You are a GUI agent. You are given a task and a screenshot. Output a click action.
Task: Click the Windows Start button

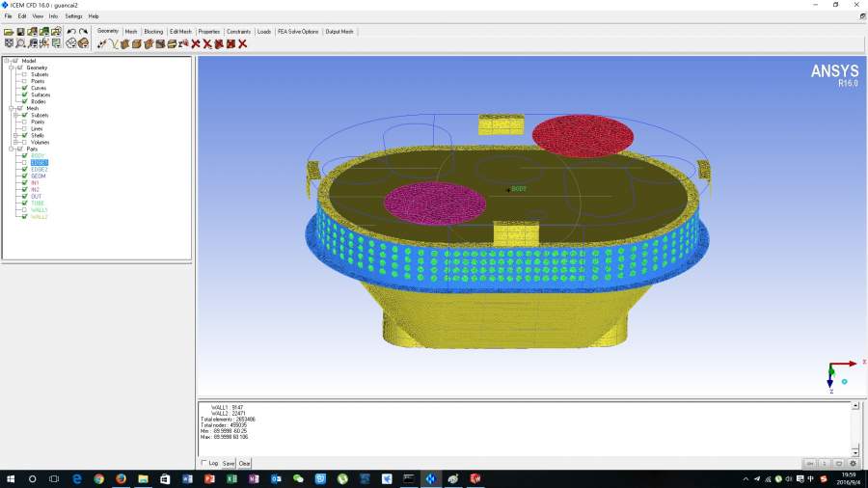click(x=10, y=478)
